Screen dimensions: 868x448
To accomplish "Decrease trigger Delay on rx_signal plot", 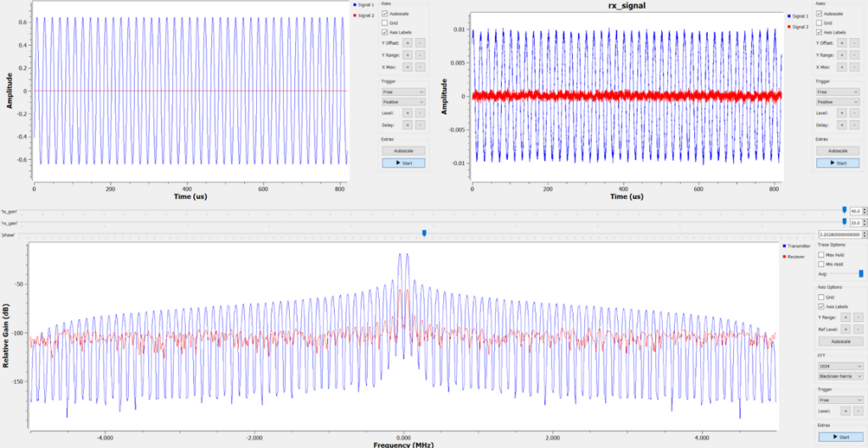I will tap(854, 125).
